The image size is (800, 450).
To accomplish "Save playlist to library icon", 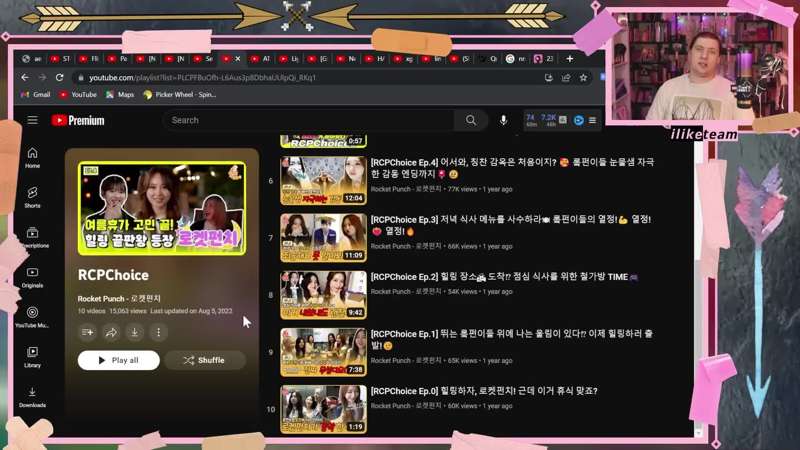I will click(87, 332).
